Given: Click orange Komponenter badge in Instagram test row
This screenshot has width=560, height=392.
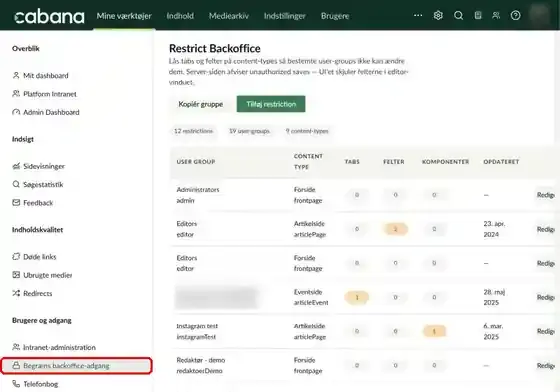Looking at the screenshot, I should coord(434,331).
